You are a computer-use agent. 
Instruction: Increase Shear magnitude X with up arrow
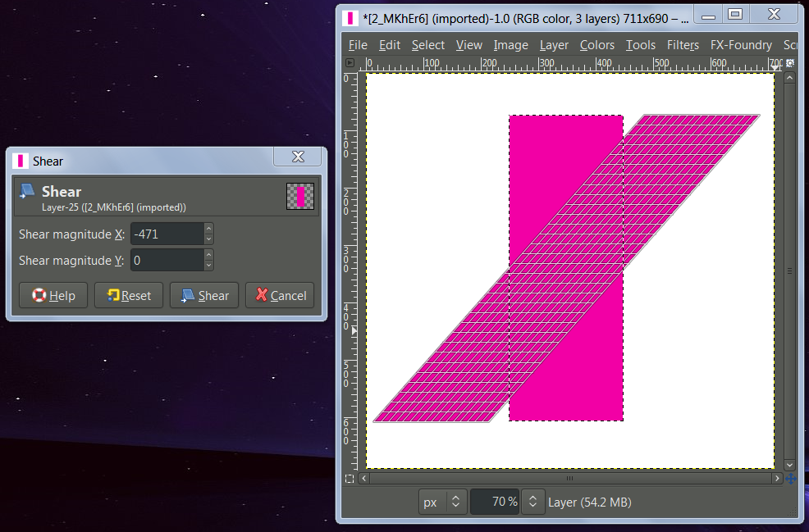pyautogui.click(x=208, y=229)
